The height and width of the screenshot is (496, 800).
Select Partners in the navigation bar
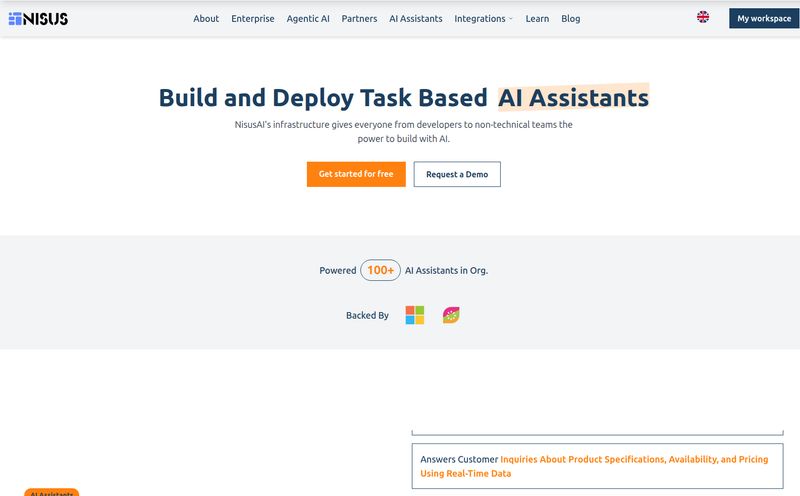[359, 18]
